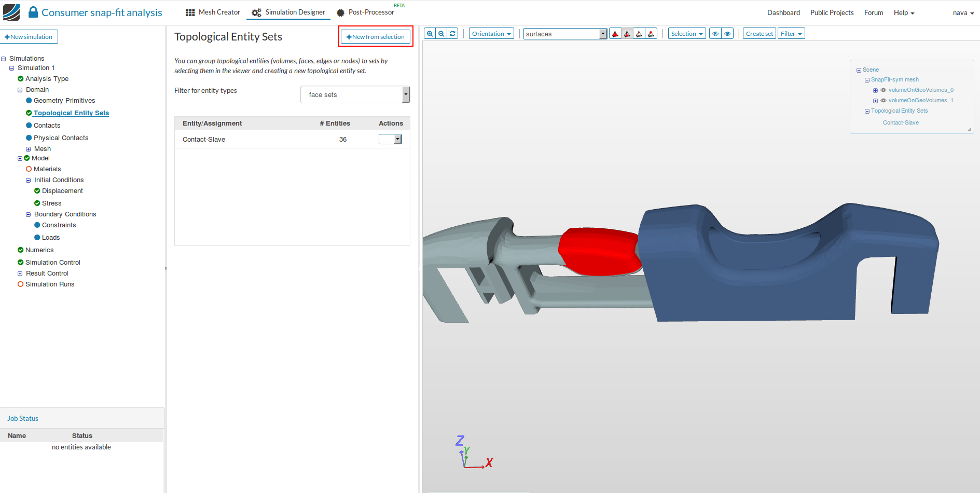This screenshot has height=493, width=980.
Task: Open the Help dropdown menu
Action: pos(904,12)
